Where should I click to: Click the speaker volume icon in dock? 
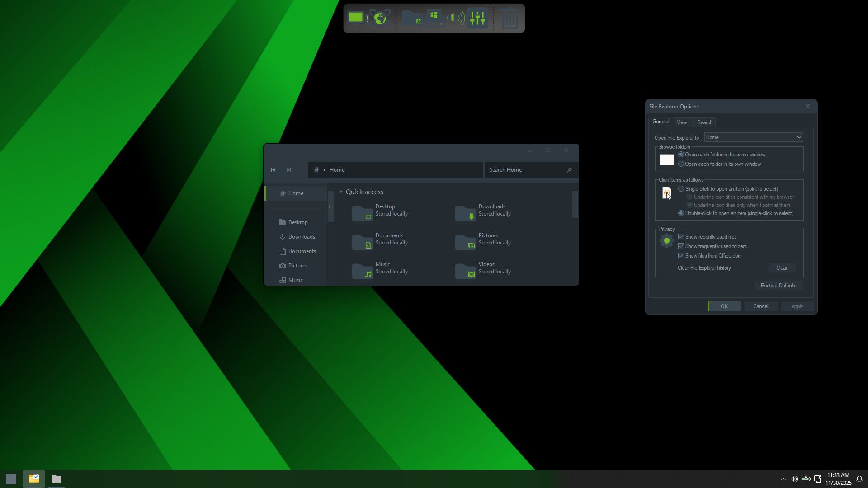[456, 18]
